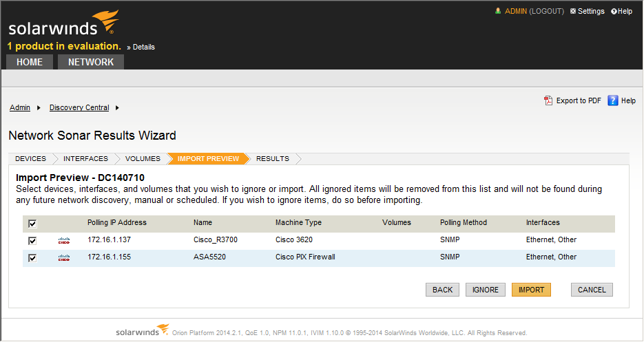The image size is (644, 342).
Task: Click SNMP in the Cisco_R3700 row
Action: (450, 239)
